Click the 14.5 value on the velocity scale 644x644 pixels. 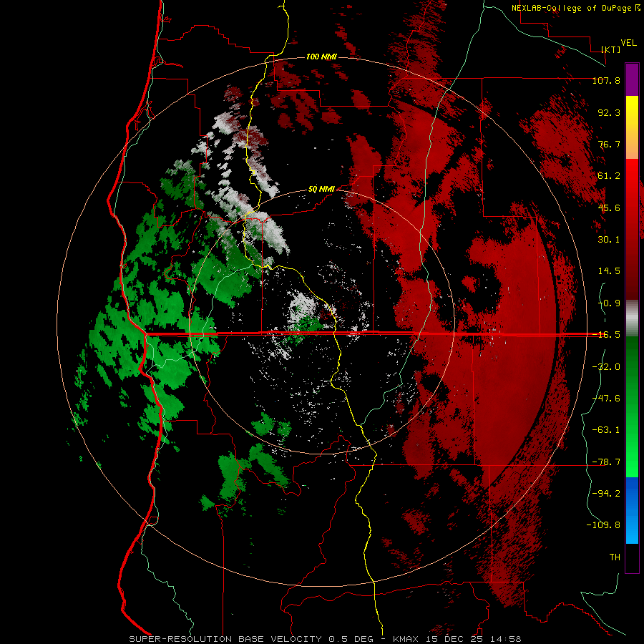(609, 271)
